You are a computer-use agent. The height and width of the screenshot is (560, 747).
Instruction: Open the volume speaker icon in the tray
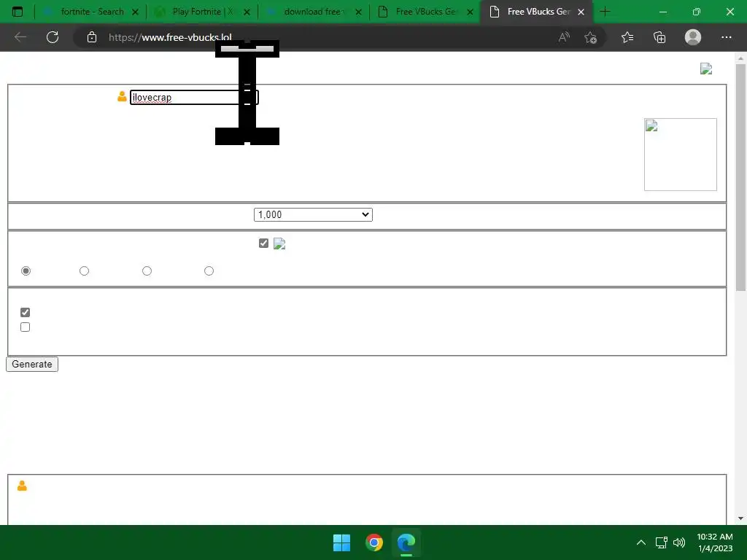coord(679,542)
